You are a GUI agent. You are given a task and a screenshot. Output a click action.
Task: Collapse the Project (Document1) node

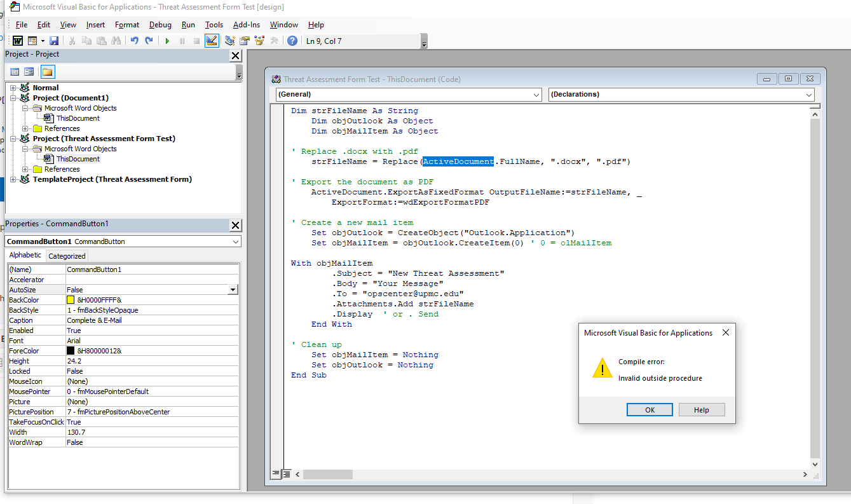pos(13,98)
